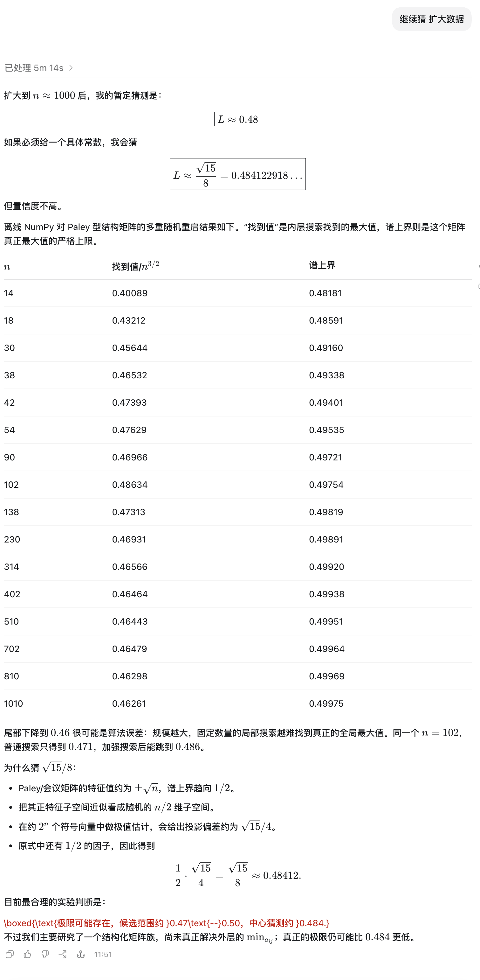Image resolution: width=480 pixels, height=980 pixels.
Task: Click the user message 继续猜 扩大数据
Action: (431, 19)
